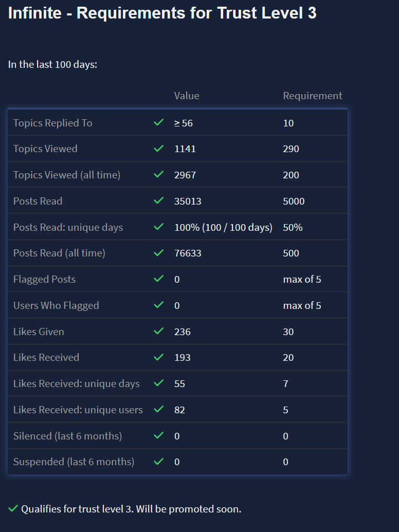Click the green check next to Posts Read
This screenshot has width=399, height=532.
pyautogui.click(x=159, y=201)
